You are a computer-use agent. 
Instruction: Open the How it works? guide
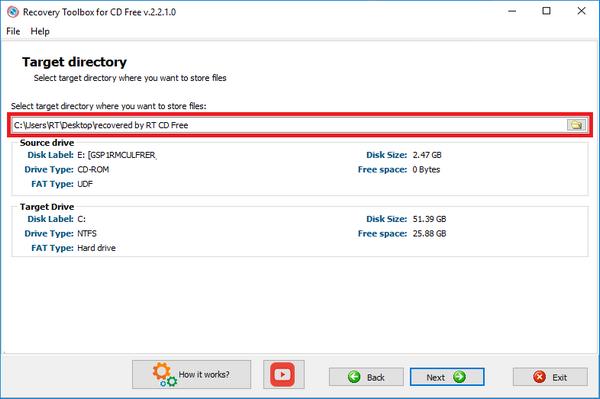192,375
